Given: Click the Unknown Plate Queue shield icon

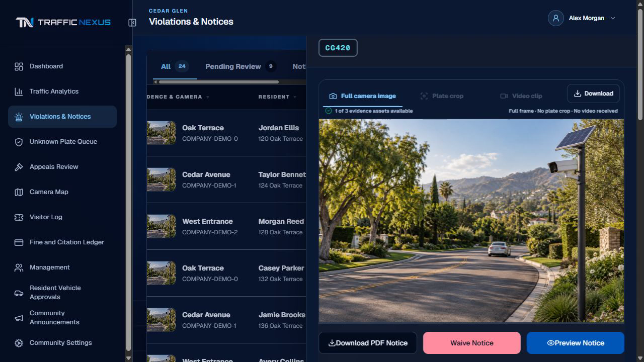Looking at the screenshot, I should click(19, 142).
